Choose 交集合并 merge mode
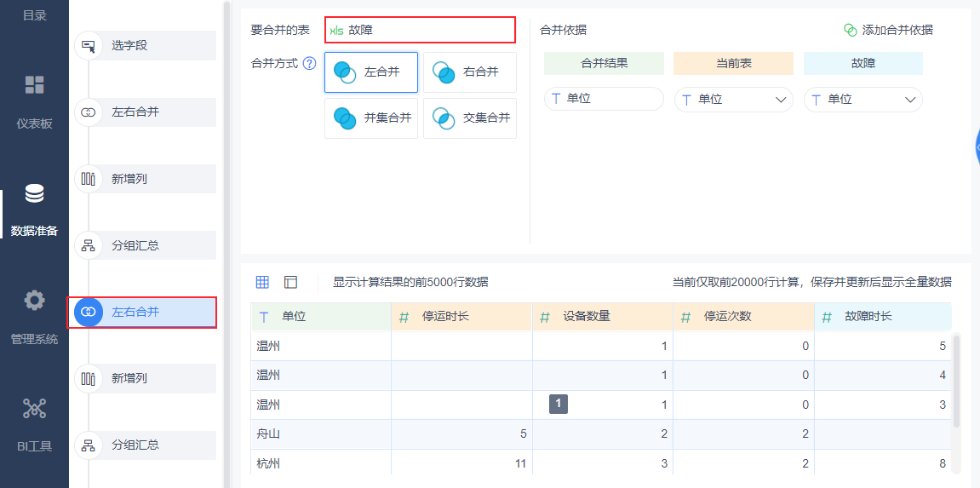The image size is (980, 488). [x=470, y=118]
